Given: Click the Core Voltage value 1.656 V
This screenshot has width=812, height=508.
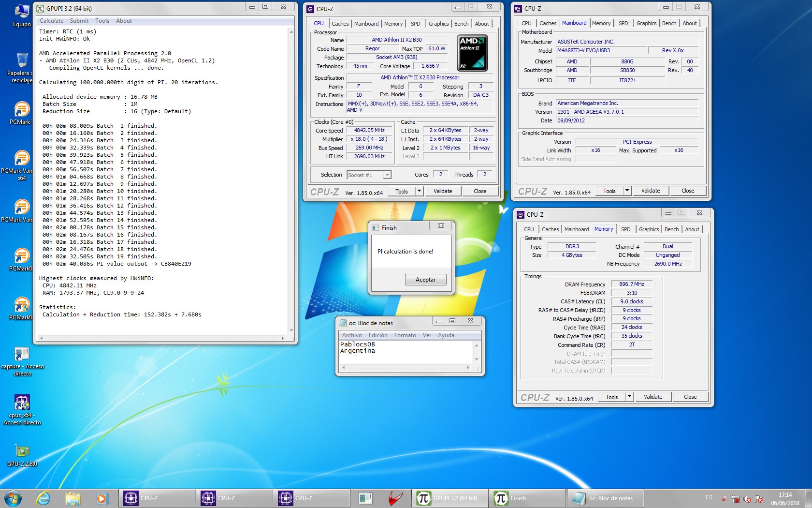Looking at the screenshot, I should (x=430, y=66).
